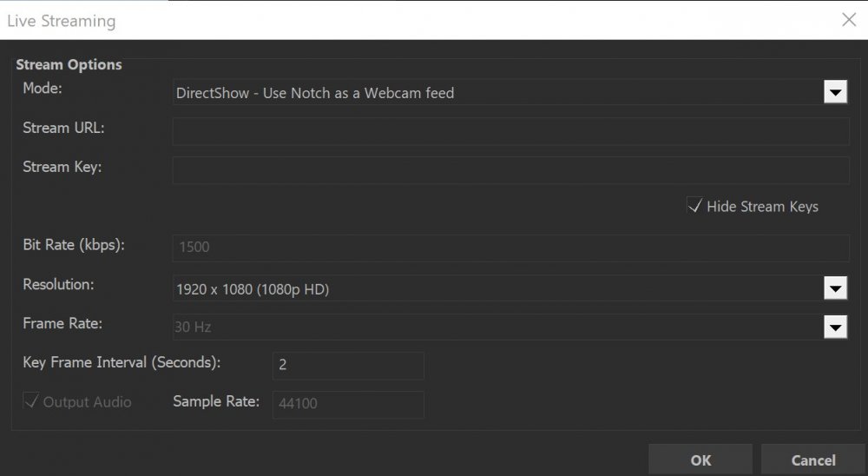Confirm settings with the OK button

click(x=700, y=460)
